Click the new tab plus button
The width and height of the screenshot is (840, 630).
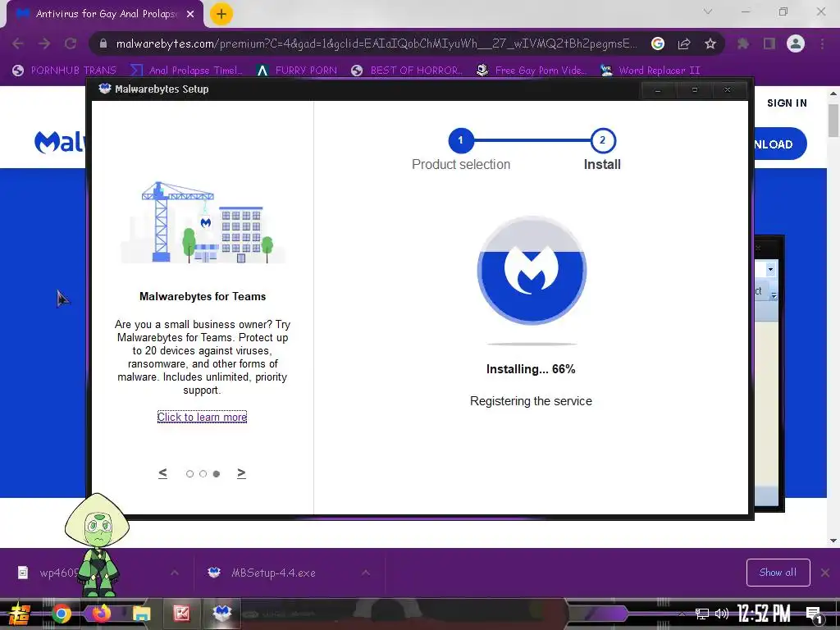221,14
